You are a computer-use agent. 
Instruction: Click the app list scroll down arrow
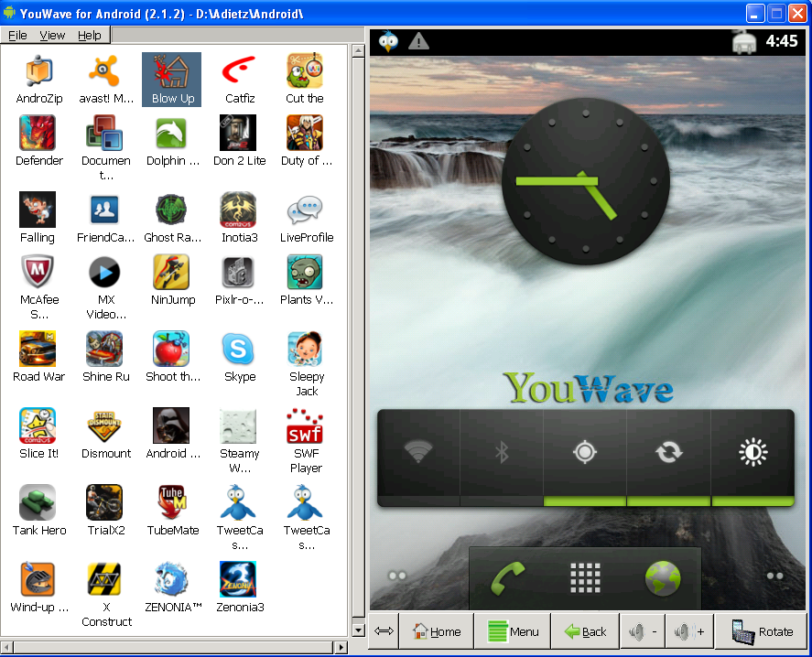pyautogui.click(x=358, y=630)
